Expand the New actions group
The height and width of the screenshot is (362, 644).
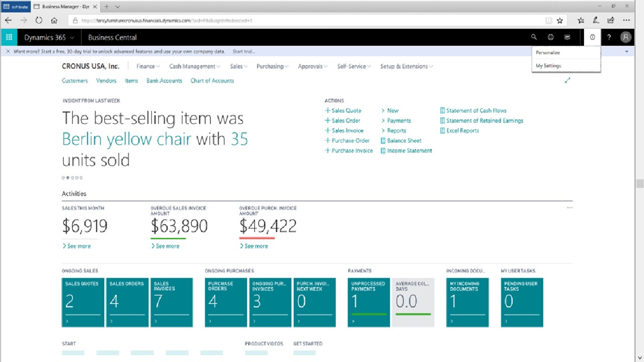pos(390,111)
